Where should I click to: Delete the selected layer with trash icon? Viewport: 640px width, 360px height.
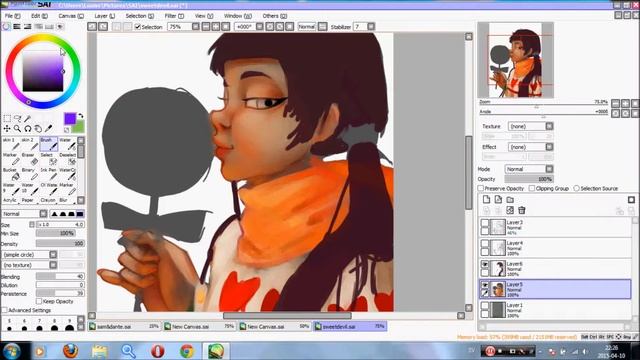(x=522, y=210)
